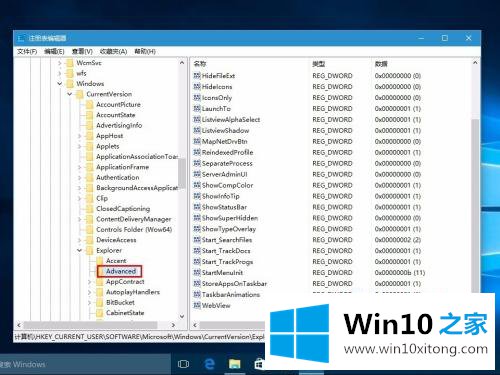Select the WebView value icon

tap(197, 305)
